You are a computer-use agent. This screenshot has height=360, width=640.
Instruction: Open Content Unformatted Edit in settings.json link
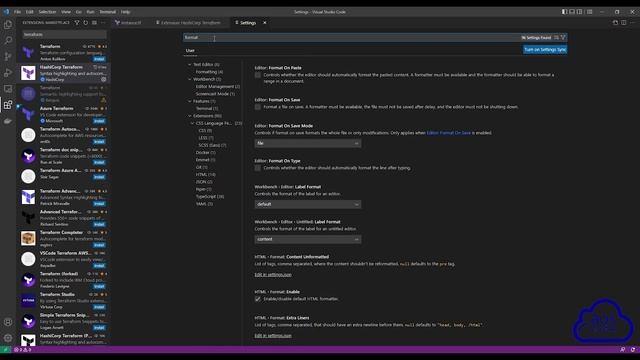tap(273, 275)
